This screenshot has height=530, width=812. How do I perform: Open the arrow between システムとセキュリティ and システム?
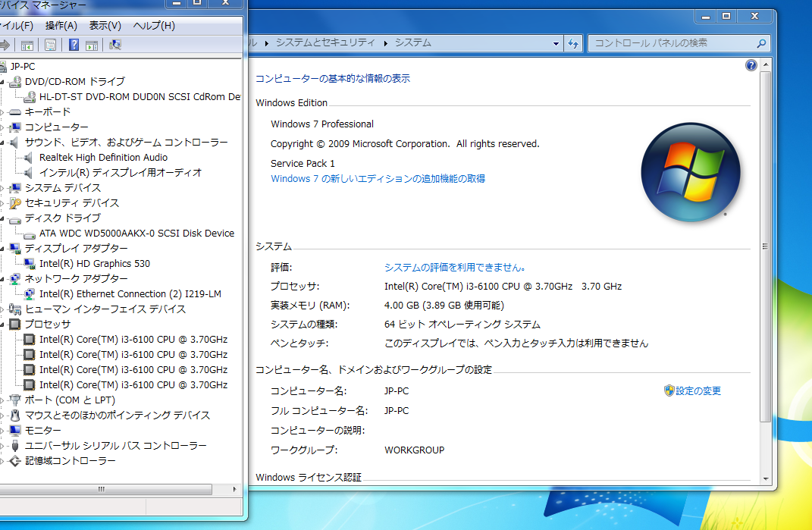385,43
